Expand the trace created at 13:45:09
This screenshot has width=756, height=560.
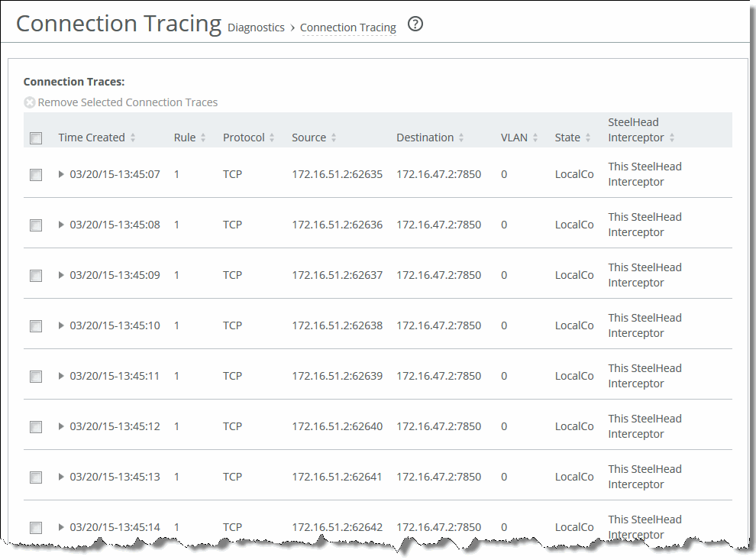(x=60, y=275)
